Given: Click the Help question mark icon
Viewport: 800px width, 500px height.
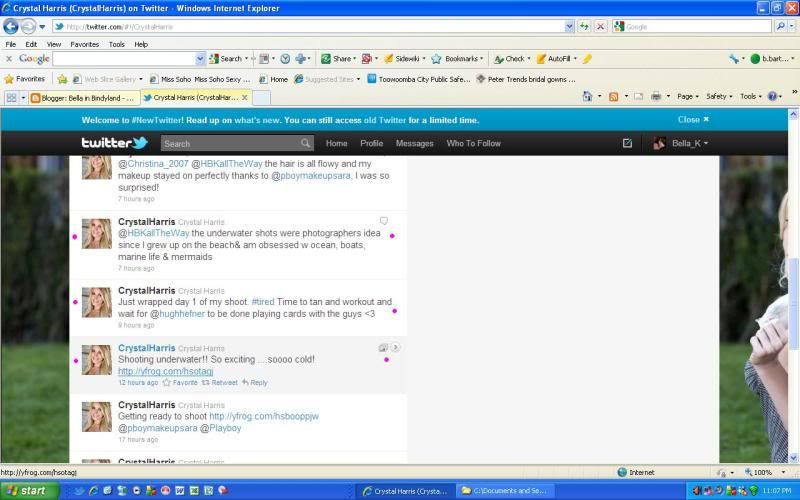Looking at the screenshot, I should pyautogui.click(x=772, y=96).
